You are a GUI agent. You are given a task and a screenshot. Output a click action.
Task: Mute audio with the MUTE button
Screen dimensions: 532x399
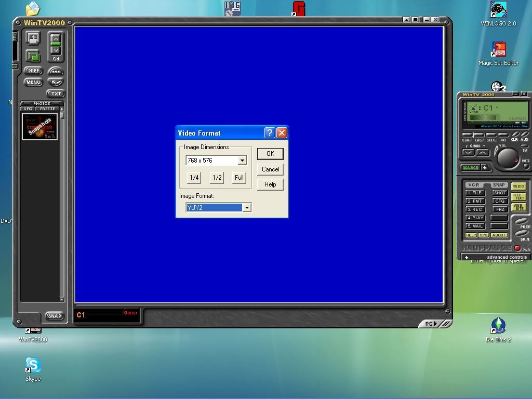(526, 166)
